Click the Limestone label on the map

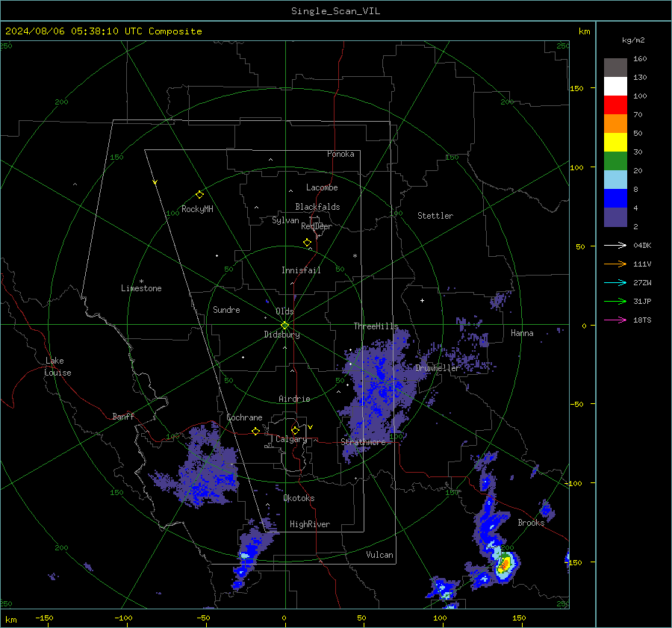[141, 288]
